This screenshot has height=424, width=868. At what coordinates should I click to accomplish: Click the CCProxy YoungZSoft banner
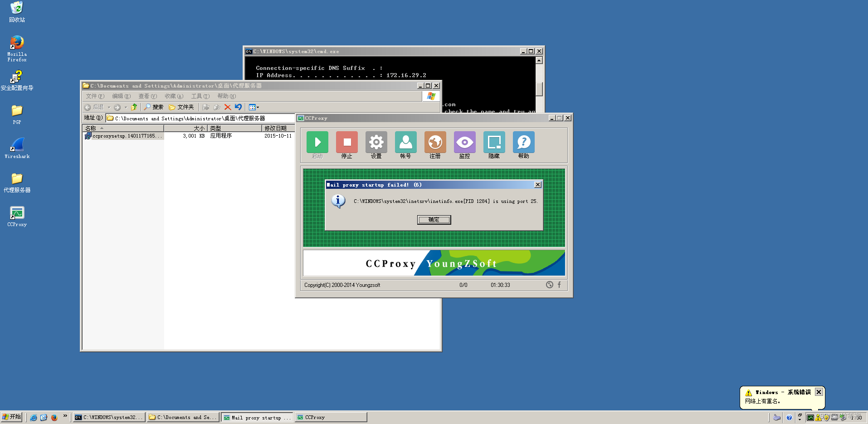click(434, 263)
